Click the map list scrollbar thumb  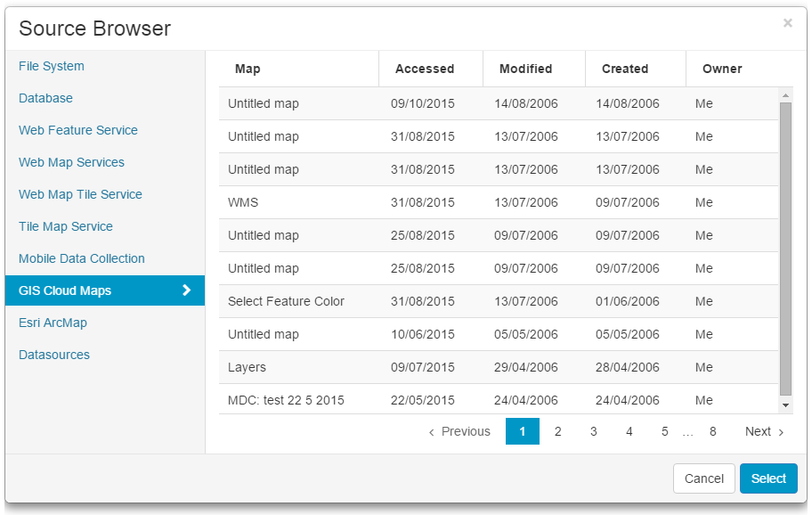pos(785,249)
